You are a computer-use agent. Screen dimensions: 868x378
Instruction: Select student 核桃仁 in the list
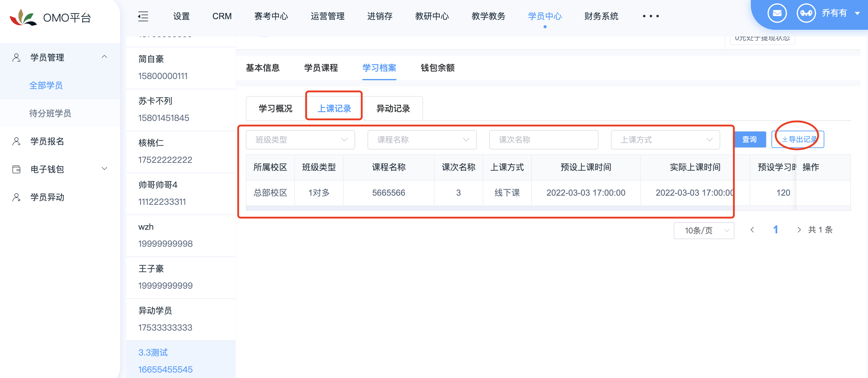coord(181,152)
